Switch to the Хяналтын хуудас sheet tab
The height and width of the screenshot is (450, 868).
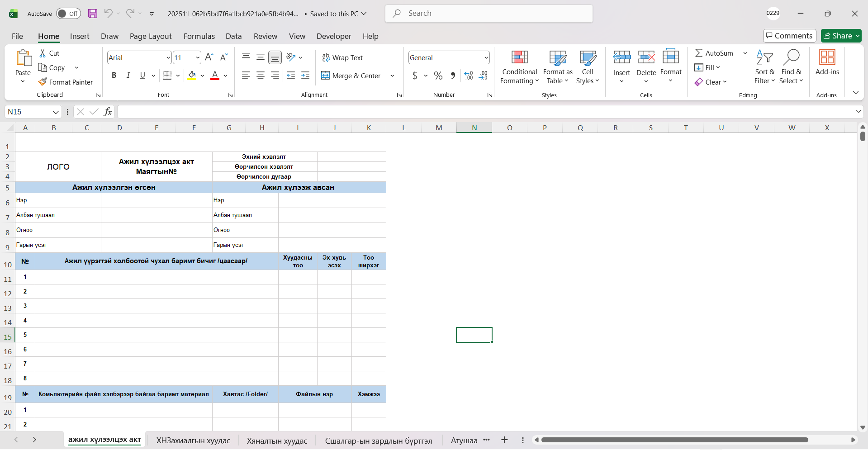tap(277, 441)
